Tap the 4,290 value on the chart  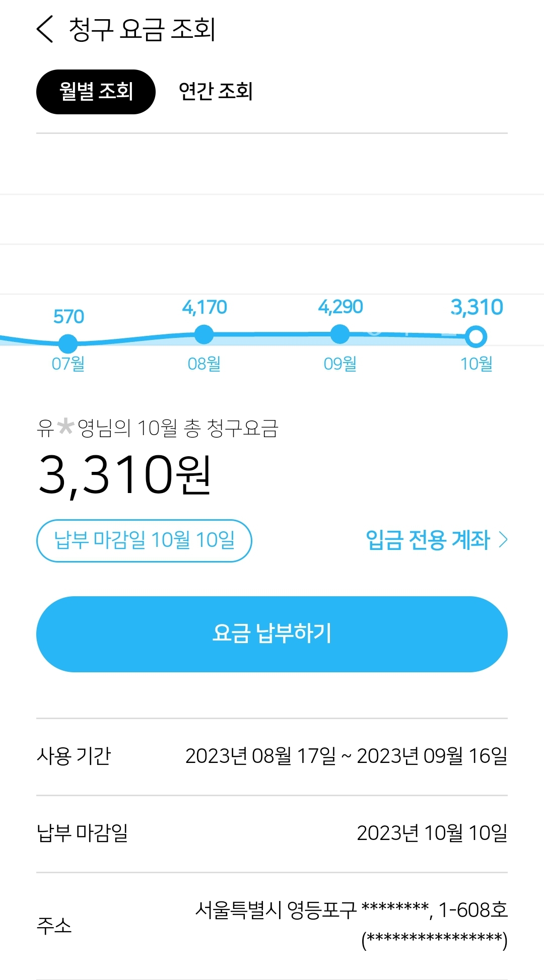point(341,307)
